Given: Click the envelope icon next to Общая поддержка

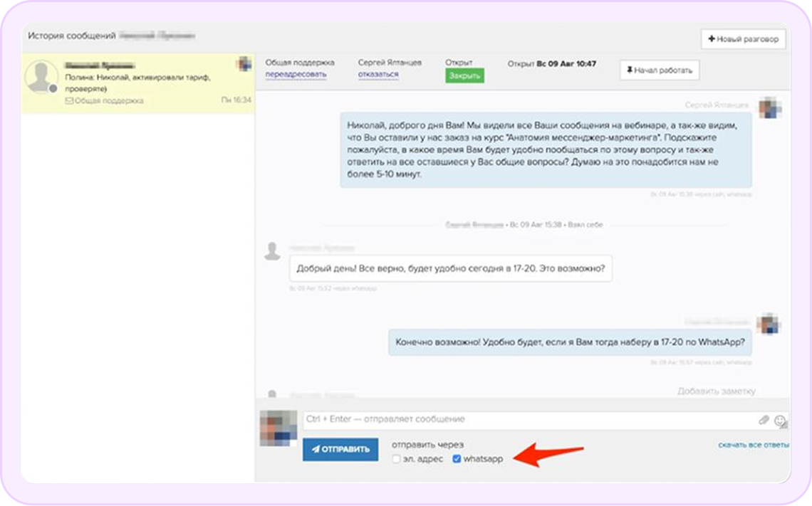Looking at the screenshot, I should tap(69, 101).
